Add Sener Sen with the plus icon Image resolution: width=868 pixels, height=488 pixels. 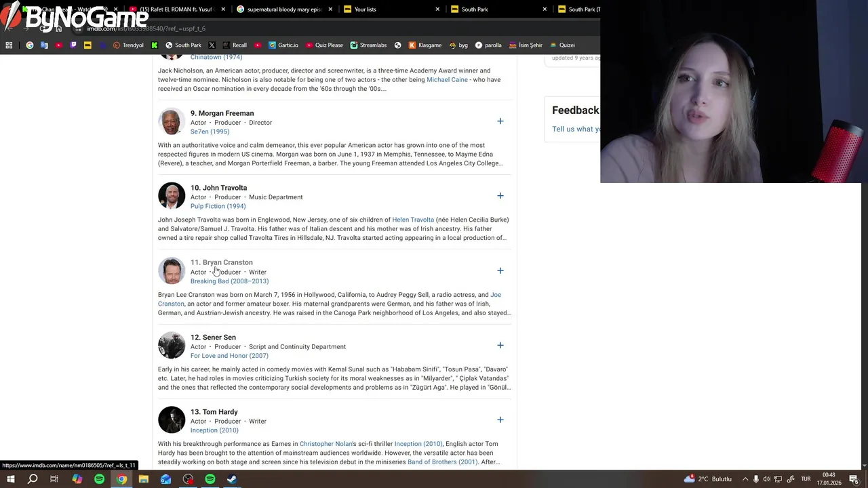click(x=500, y=345)
